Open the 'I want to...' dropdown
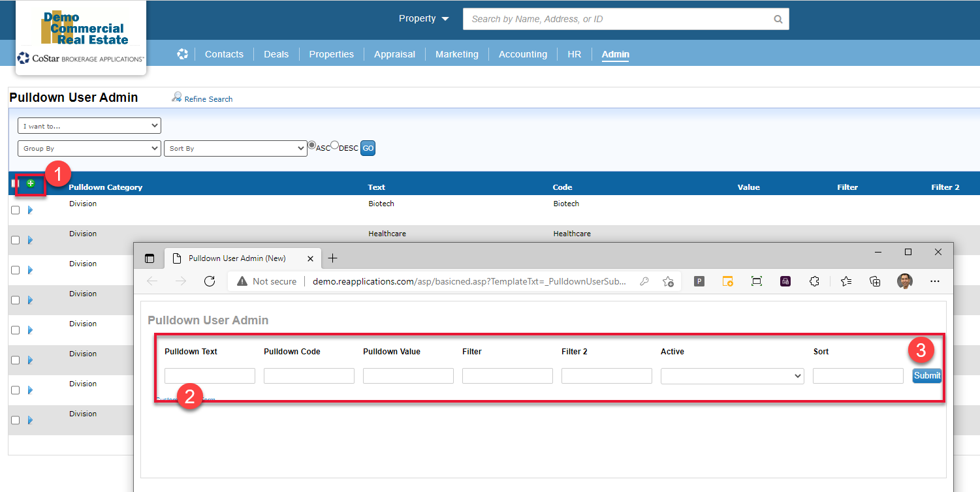The image size is (980, 492). coord(89,126)
